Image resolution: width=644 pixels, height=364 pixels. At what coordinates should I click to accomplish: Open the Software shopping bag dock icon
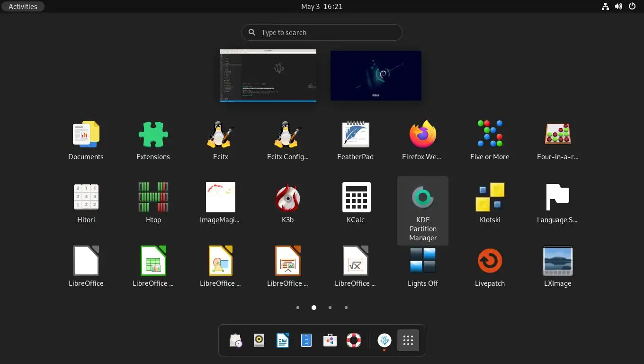(x=330, y=340)
